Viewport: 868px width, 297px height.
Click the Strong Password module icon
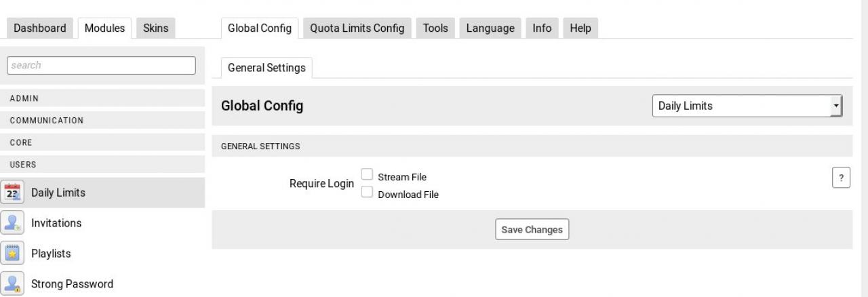(x=13, y=284)
